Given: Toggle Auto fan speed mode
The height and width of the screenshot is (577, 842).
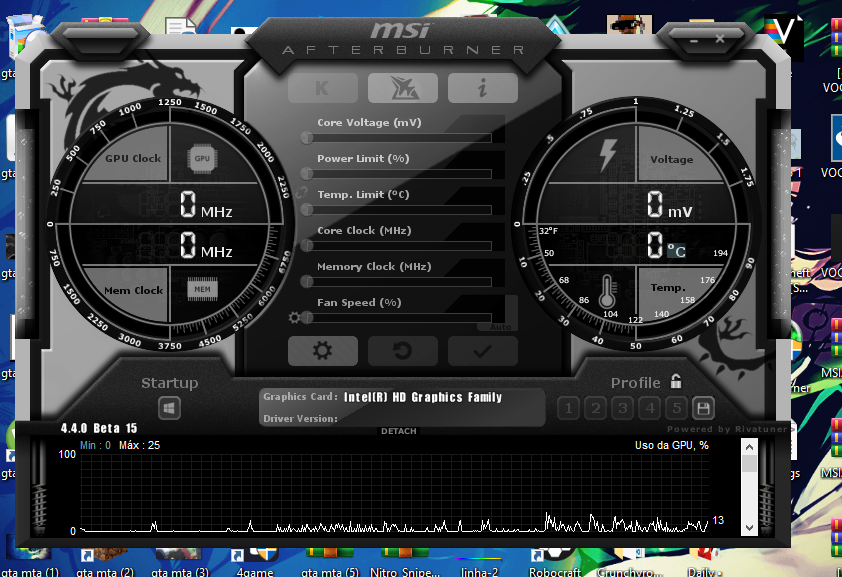Looking at the screenshot, I should [500, 327].
